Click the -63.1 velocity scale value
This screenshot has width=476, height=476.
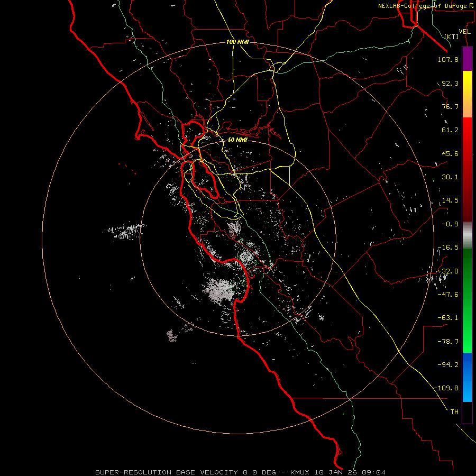pyautogui.click(x=448, y=318)
